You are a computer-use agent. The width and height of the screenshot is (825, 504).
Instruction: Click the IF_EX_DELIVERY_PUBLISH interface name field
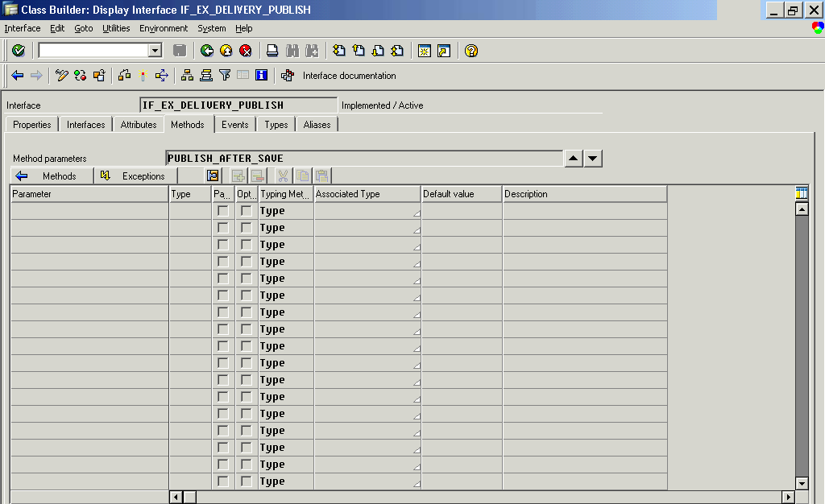point(238,105)
